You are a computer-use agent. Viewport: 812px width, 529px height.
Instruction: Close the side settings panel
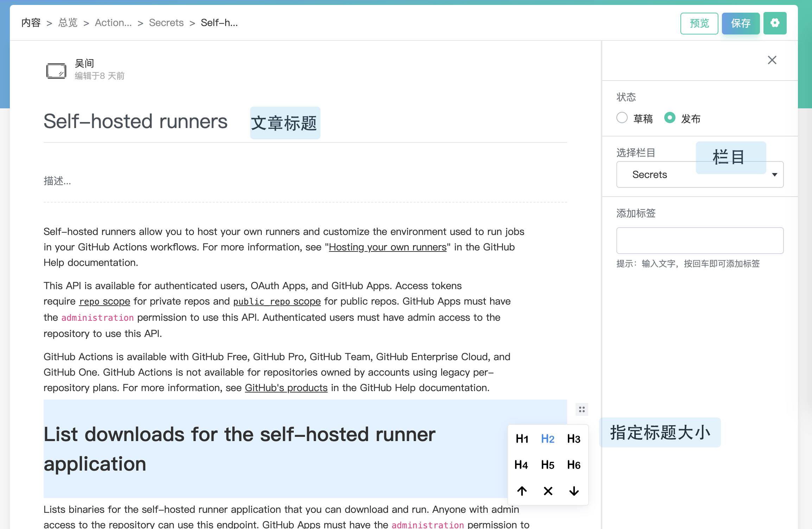coord(772,60)
